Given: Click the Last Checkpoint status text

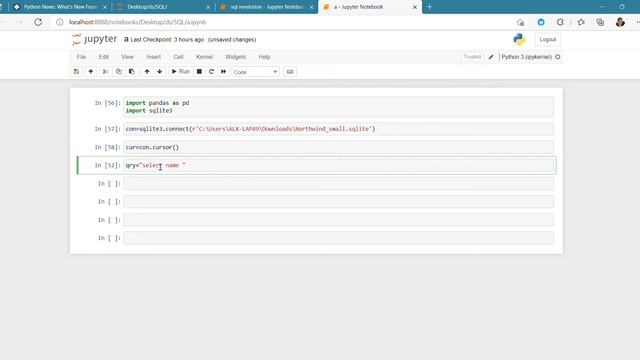Looking at the screenshot, I should (x=167, y=40).
